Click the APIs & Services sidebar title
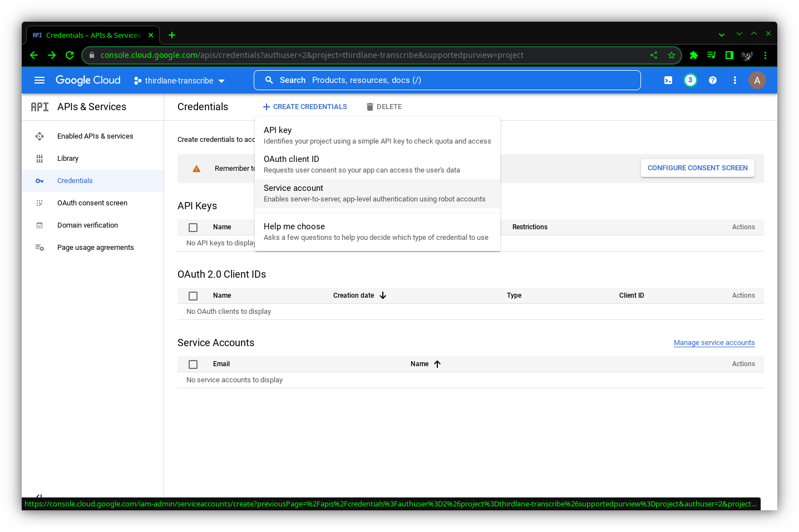The width and height of the screenshot is (799, 532). 92,107
